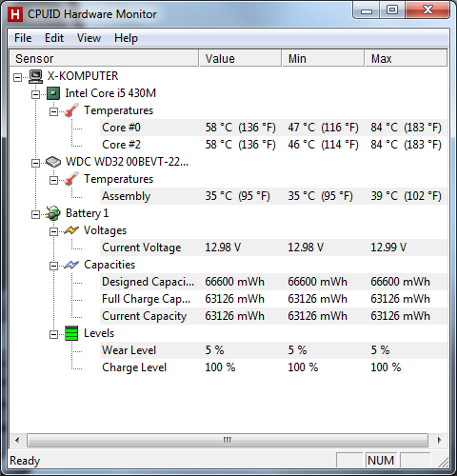The height and width of the screenshot is (476, 457).
Task: Click the Voltages lightning icon
Action: 71,230
